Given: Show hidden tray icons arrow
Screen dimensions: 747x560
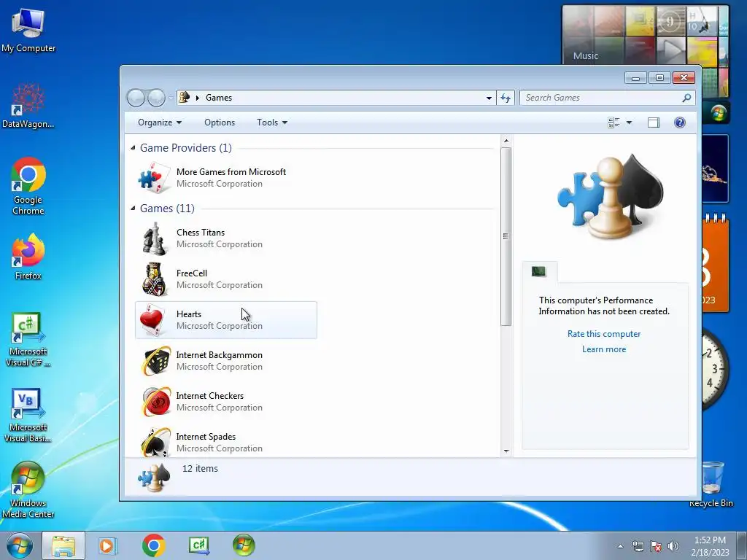Looking at the screenshot, I should [x=620, y=546].
